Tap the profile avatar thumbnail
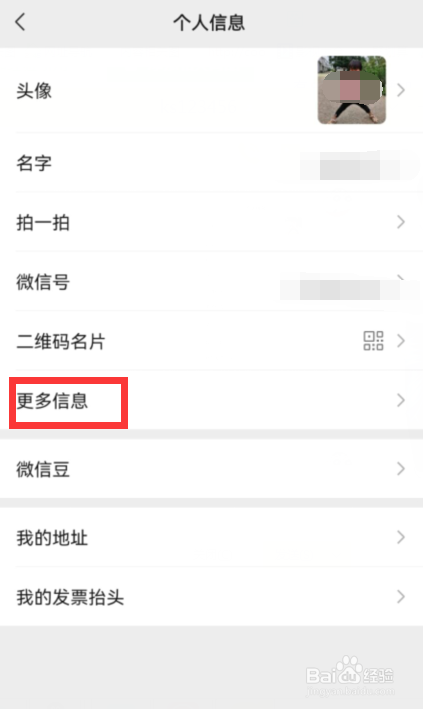Image resolution: width=423 pixels, height=709 pixels. (x=352, y=90)
